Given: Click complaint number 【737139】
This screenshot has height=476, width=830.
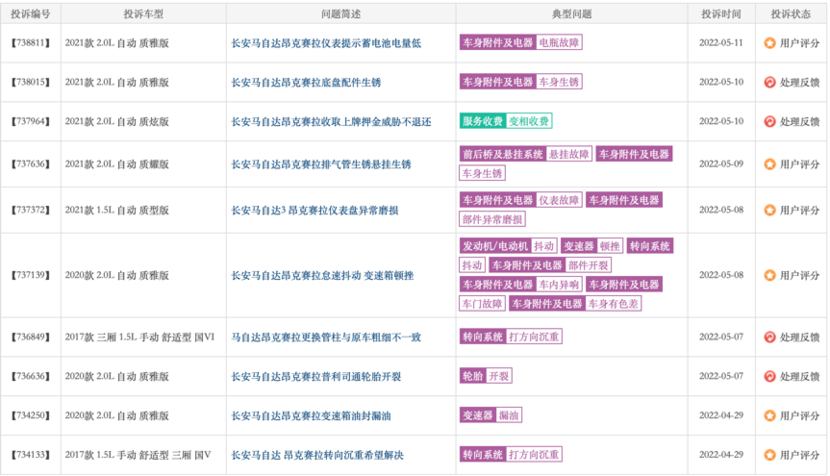Looking at the screenshot, I should click(x=31, y=275).
